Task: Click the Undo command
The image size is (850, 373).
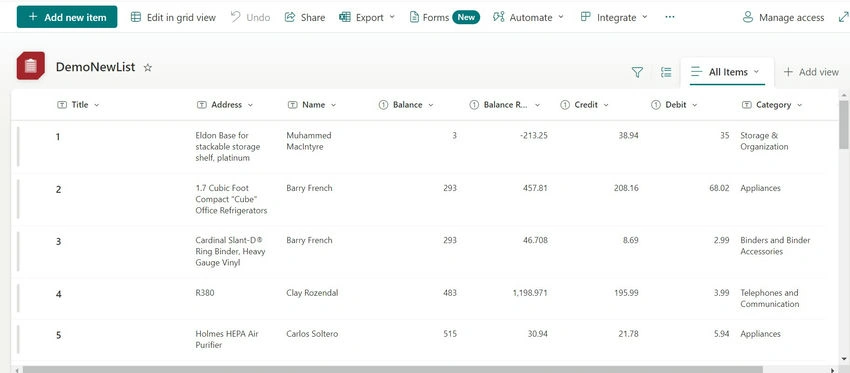Action: pos(250,17)
